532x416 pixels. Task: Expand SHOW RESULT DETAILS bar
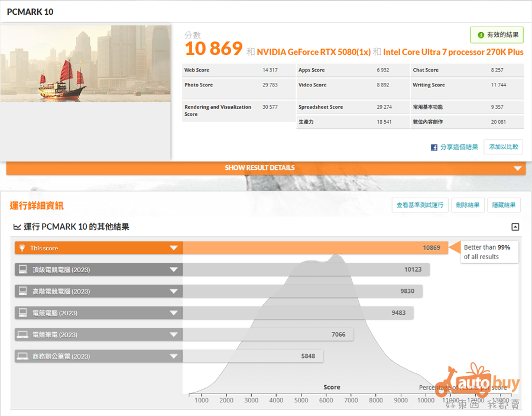pyautogui.click(x=265, y=168)
